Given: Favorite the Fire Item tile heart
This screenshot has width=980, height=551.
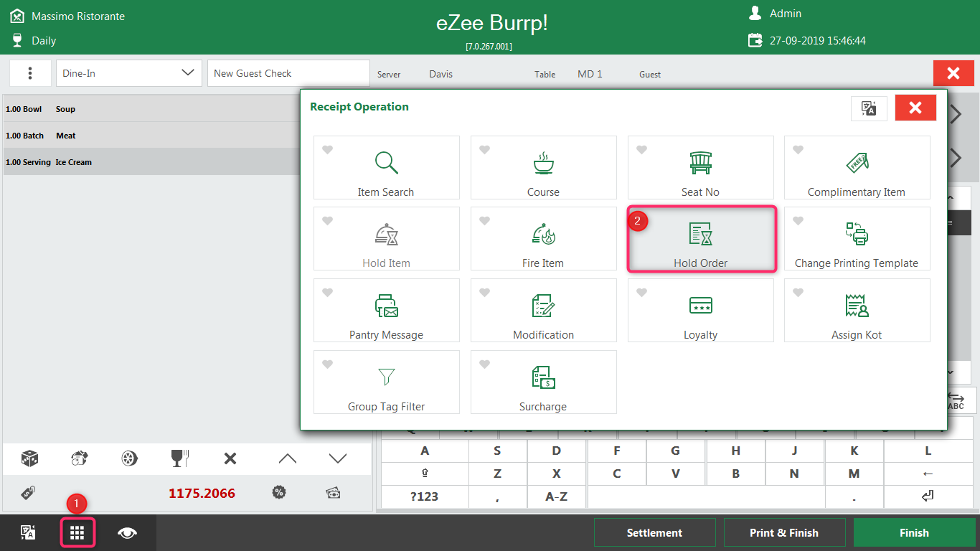Looking at the screenshot, I should [484, 221].
